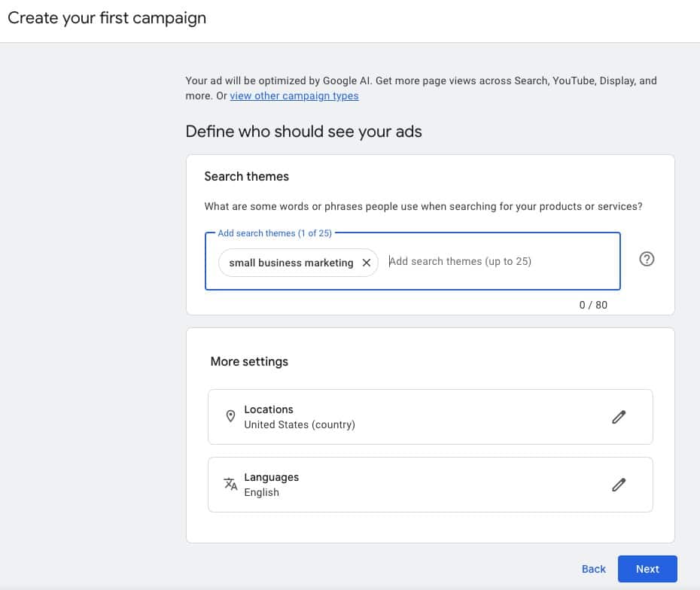The height and width of the screenshot is (590, 700).
Task: Focus the Add search themes input field
Action: click(497, 262)
